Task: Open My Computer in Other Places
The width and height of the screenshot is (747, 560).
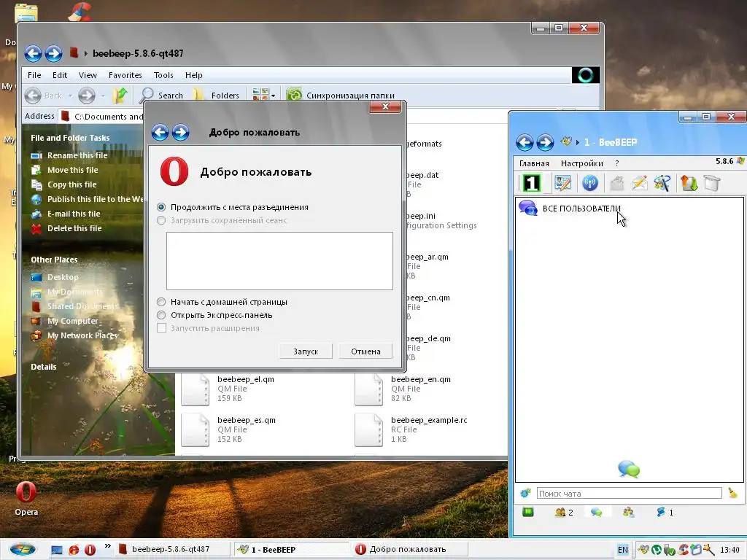Action: tap(72, 321)
